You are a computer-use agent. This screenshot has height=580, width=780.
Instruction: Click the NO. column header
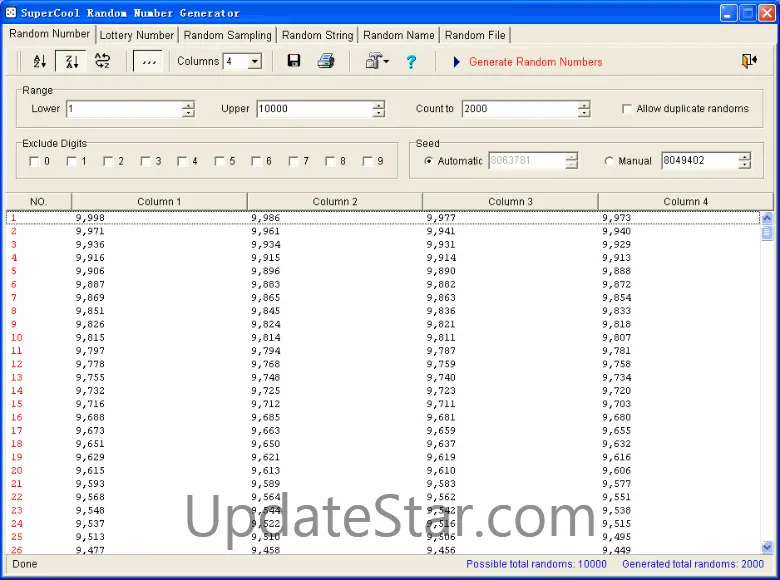point(39,201)
